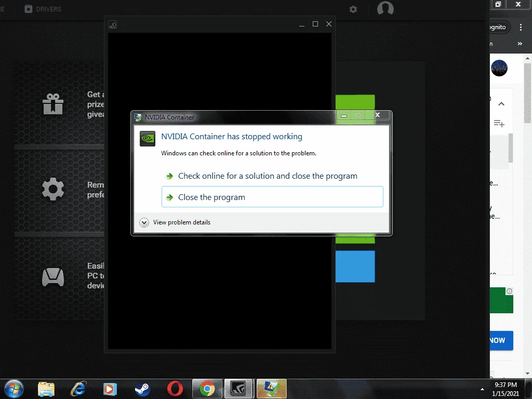Open Windows Media Player from taskbar
The height and width of the screenshot is (399, 532).
110,389
